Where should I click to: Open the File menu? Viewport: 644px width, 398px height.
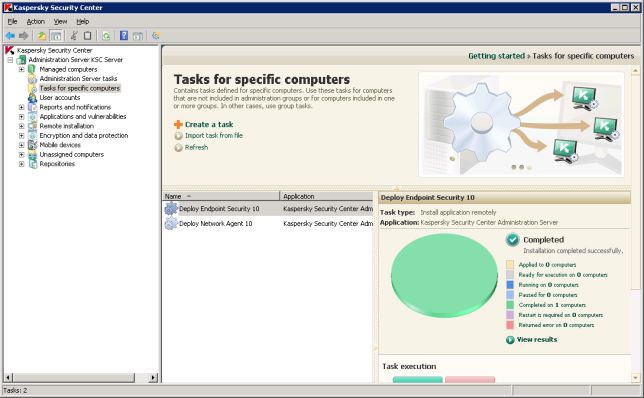click(x=12, y=21)
